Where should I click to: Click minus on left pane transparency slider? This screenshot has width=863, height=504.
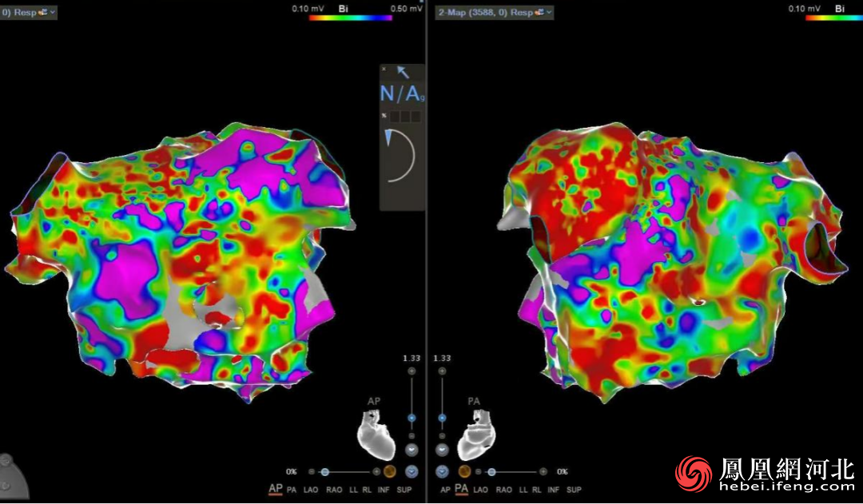click(x=312, y=472)
